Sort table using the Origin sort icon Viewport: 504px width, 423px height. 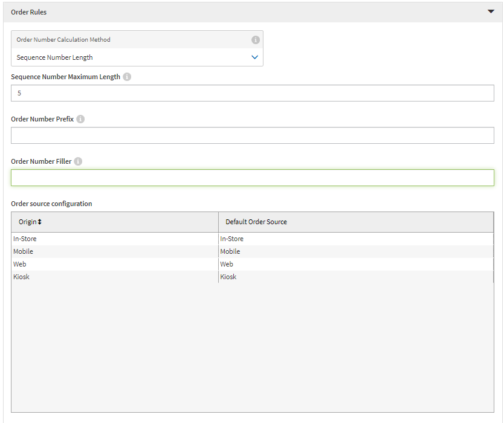pos(40,222)
